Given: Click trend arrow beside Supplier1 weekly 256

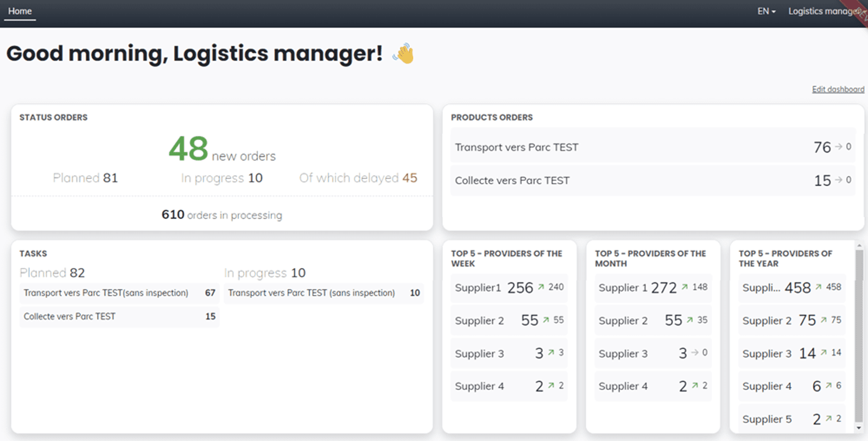Looking at the screenshot, I should pyautogui.click(x=541, y=287).
